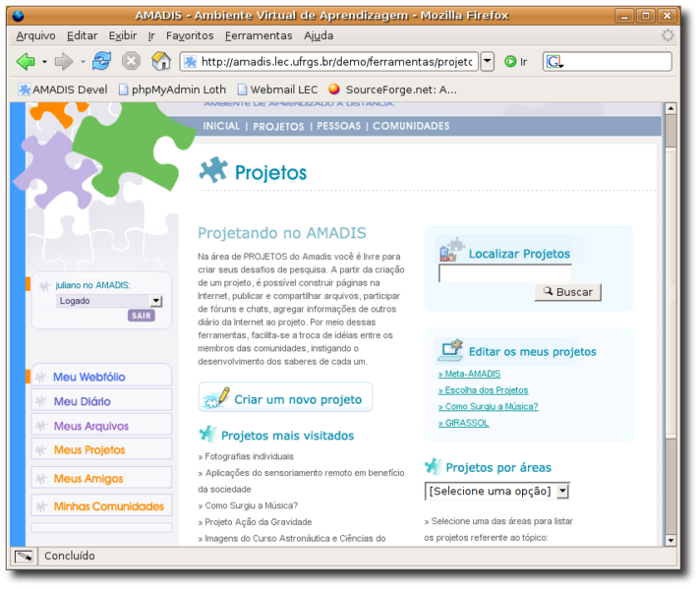
Task: Click the Localizar Projetos icon
Action: (x=452, y=250)
